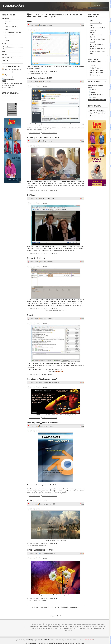This screenshot has width=111, height=644.
Task: PDF icon for the SMPlayer article
Action: tap(81, 199)
